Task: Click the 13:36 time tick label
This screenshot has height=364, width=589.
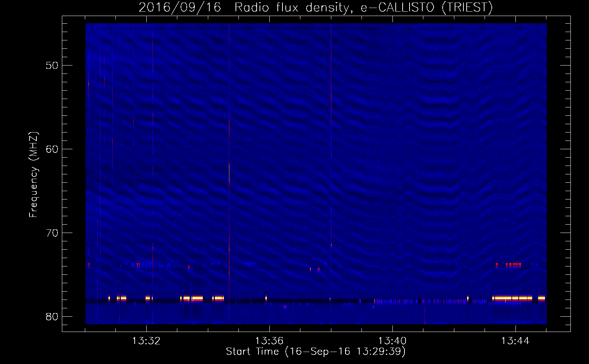Action: (x=269, y=341)
